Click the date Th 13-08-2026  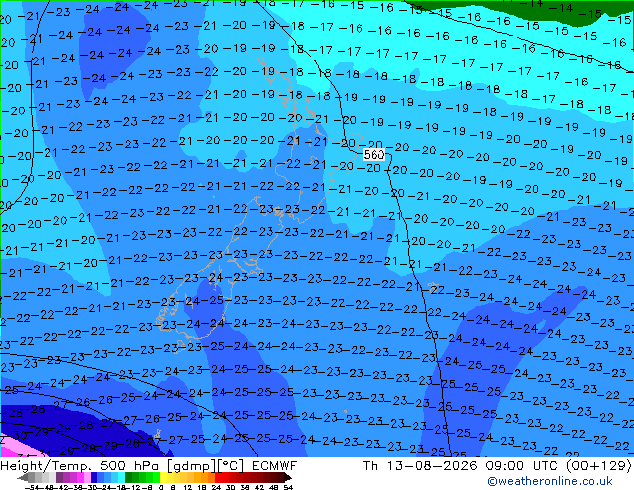[420, 466]
